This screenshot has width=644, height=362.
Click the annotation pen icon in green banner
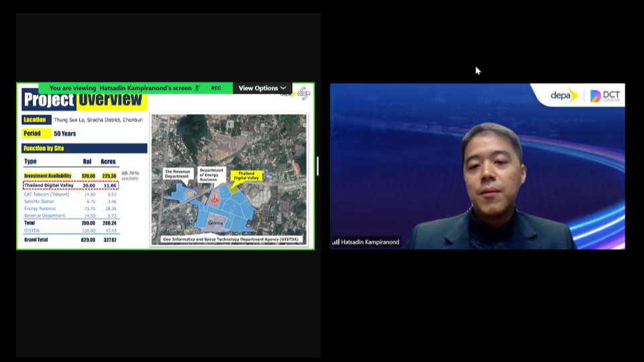pyautogui.click(x=197, y=88)
